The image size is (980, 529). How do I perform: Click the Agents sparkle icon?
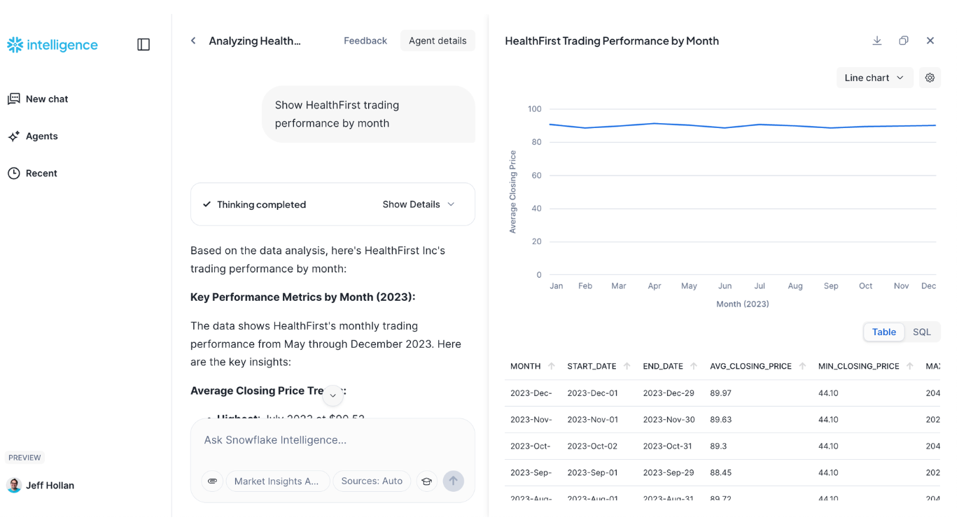pyautogui.click(x=14, y=136)
